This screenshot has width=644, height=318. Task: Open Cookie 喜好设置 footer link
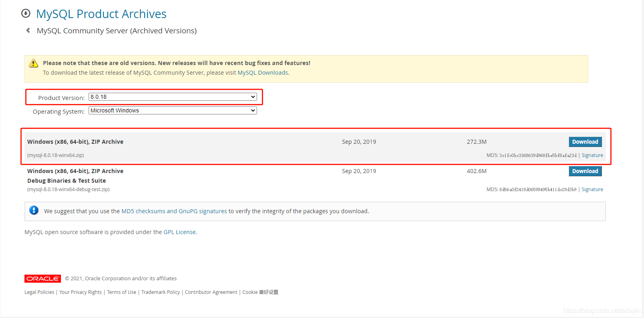pos(260,292)
